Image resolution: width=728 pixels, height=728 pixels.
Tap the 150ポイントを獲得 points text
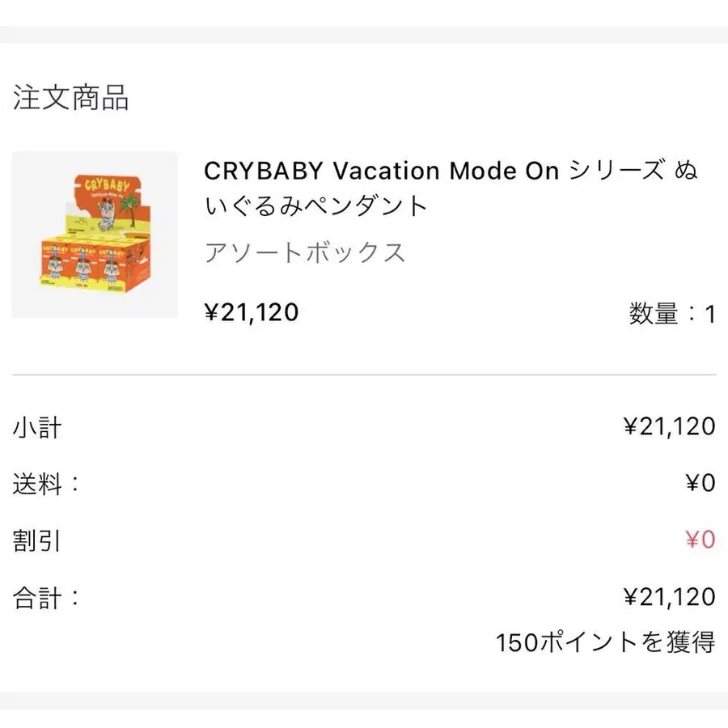[x=605, y=642]
